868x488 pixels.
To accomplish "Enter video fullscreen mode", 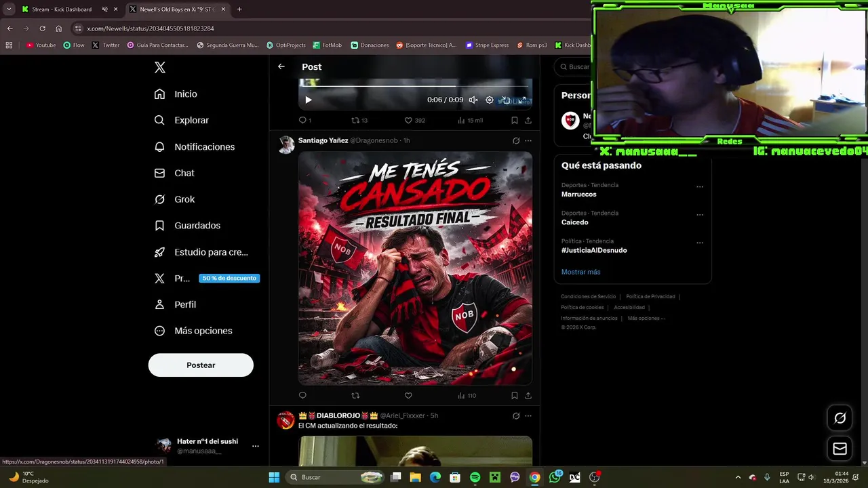I will click(x=523, y=100).
